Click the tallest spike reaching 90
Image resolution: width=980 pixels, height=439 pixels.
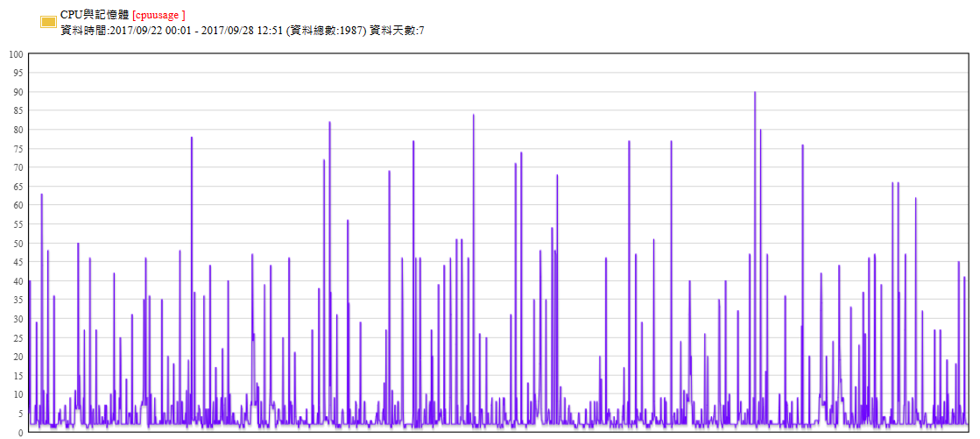tap(755, 95)
